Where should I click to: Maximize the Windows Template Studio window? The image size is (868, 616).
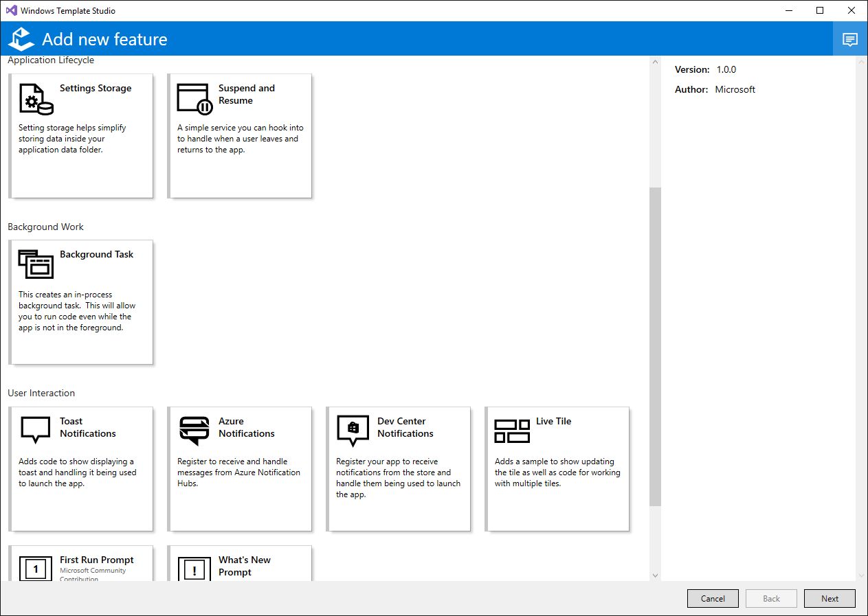820,10
